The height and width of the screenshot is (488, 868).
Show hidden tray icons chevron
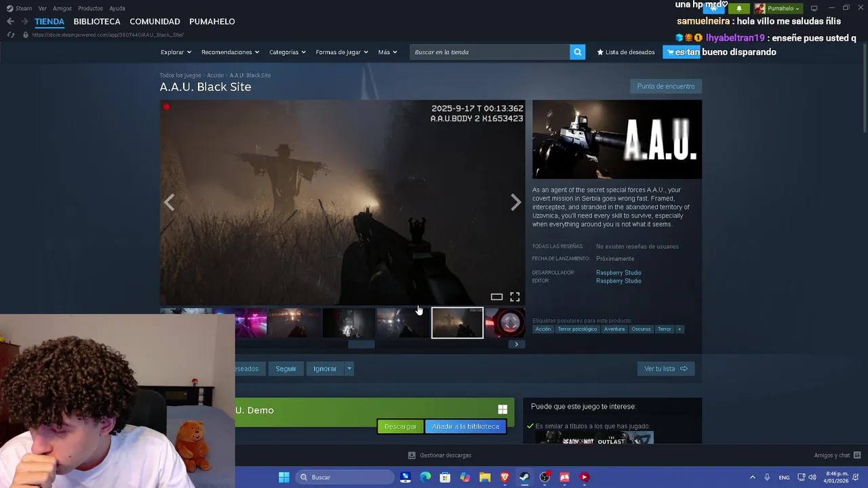coord(752,477)
